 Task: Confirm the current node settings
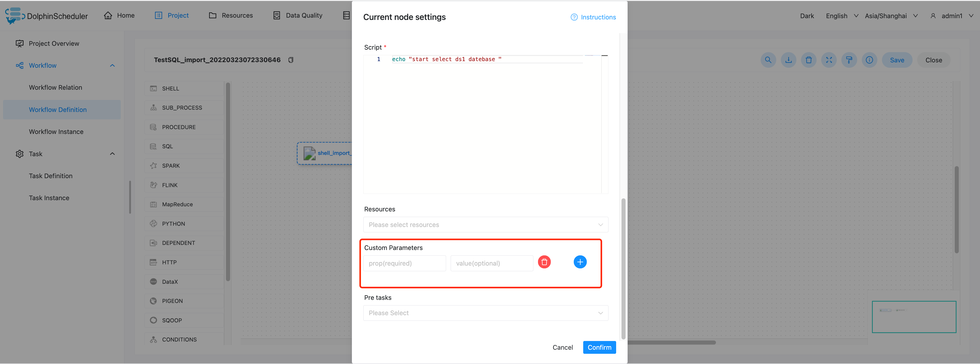(x=599, y=347)
